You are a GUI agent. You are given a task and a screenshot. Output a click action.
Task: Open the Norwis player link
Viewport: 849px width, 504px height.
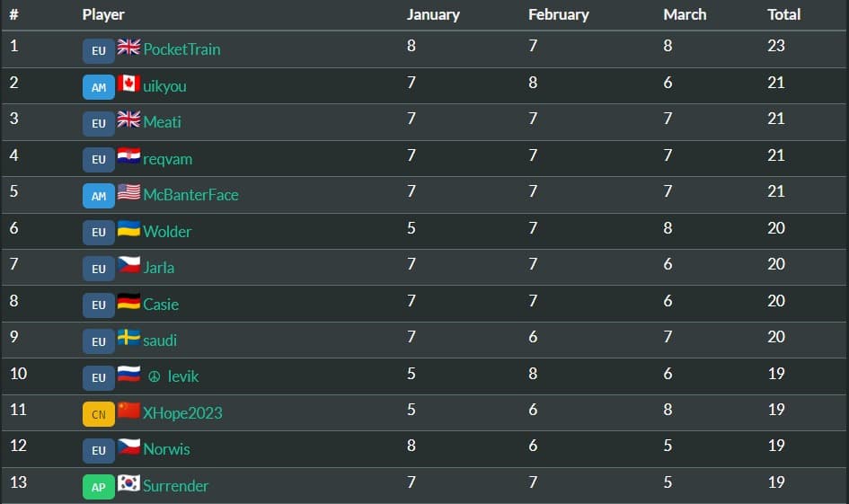pos(167,449)
